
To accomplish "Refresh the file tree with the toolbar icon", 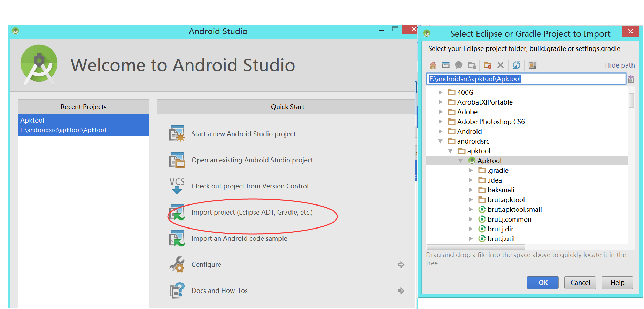I will (517, 65).
